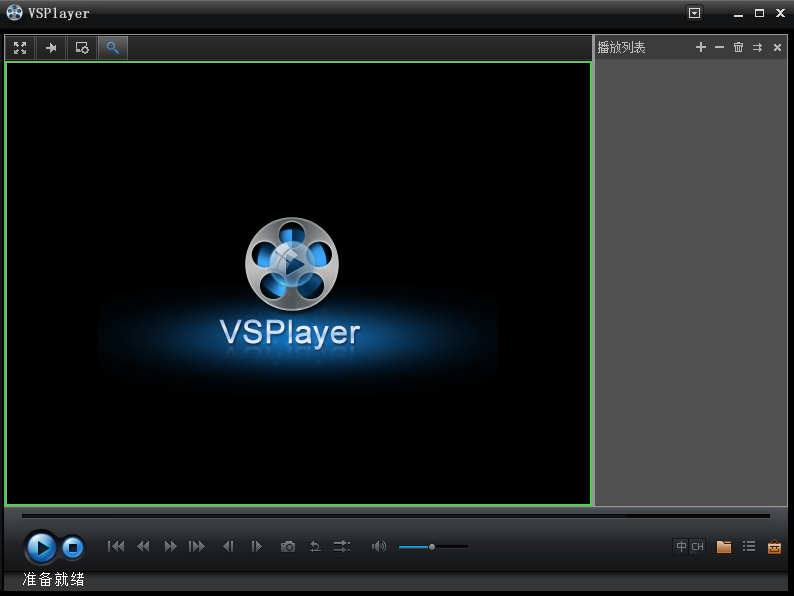Open the display settings icon in the toolbar
This screenshot has width=794, height=596.
click(82, 48)
